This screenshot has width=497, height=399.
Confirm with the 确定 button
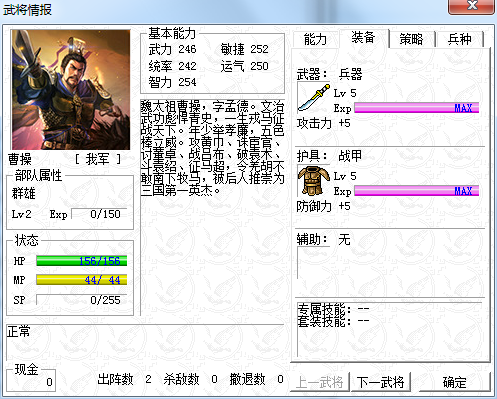coord(455,381)
